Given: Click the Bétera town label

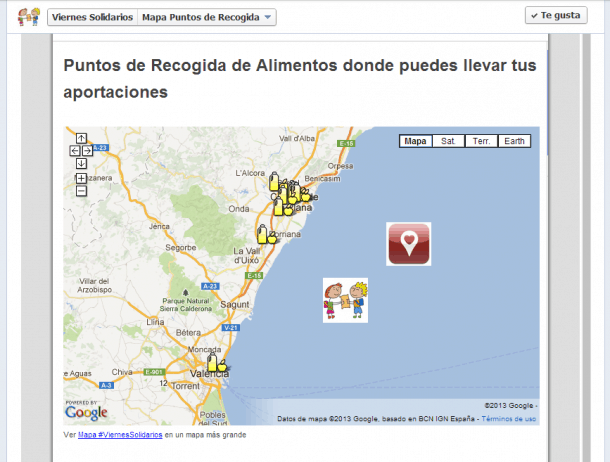Looking at the screenshot, I should (188, 332).
